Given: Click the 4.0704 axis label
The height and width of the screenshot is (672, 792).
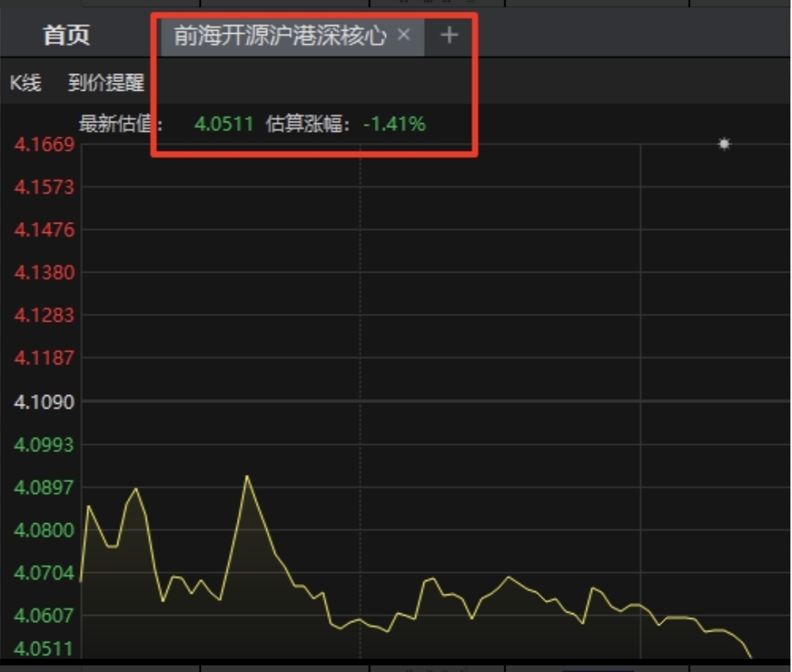Looking at the screenshot, I should click(x=44, y=573).
